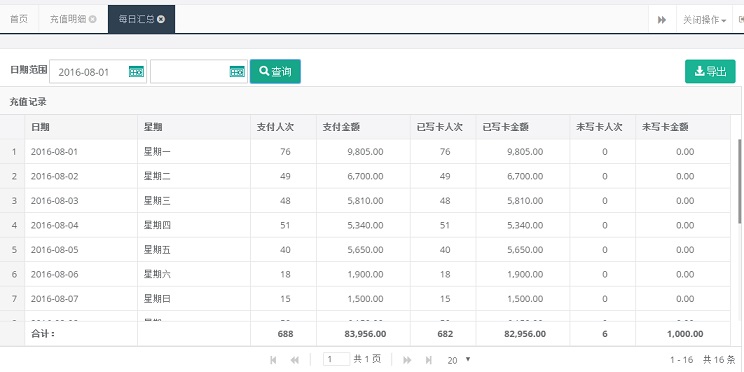Click the 导出 export button
Viewport: 744px width, 372px height.
pos(710,72)
